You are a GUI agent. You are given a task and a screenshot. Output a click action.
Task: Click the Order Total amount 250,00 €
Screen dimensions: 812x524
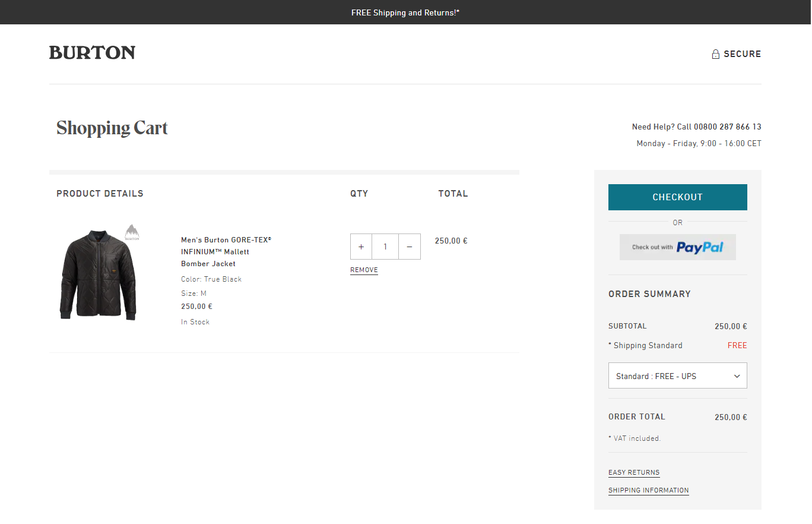[731, 417]
